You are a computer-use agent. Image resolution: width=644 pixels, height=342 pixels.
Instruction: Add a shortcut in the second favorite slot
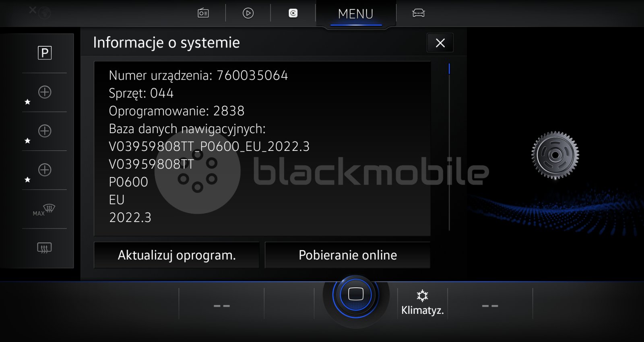[45, 131]
